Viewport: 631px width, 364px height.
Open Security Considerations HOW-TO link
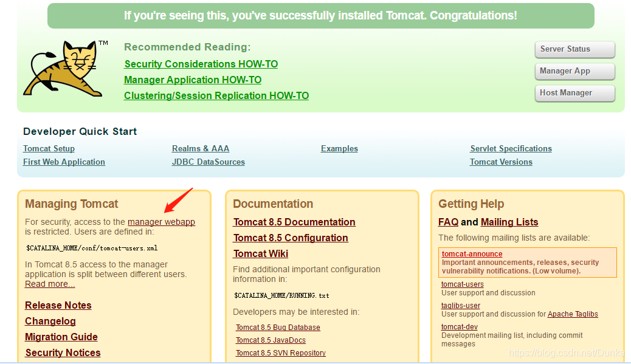(201, 64)
